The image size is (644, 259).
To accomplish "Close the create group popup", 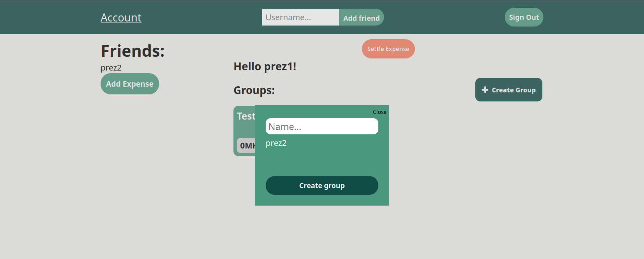I will [379, 112].
